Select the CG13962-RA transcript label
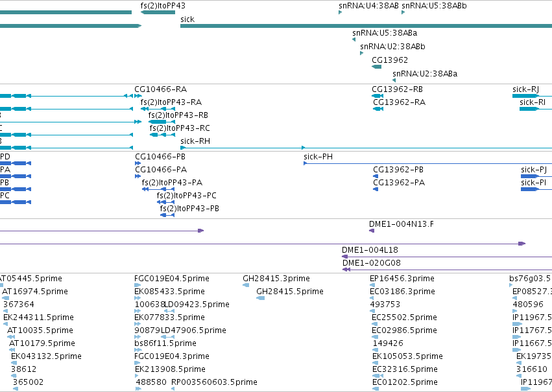Screen dimensions: 552x392 pos(399,102)
